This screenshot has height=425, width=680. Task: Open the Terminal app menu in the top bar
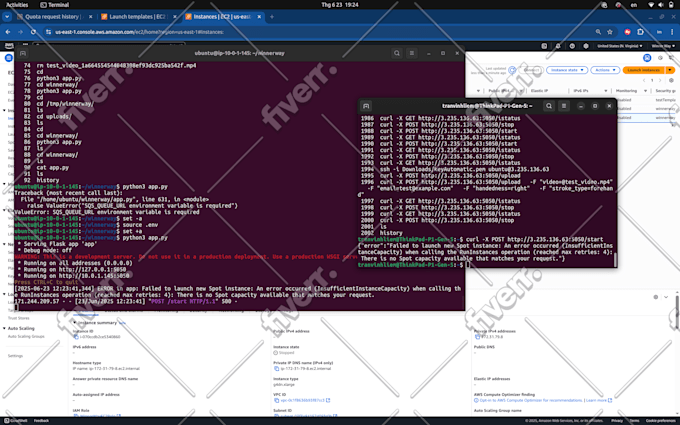(x=55, y=5)
